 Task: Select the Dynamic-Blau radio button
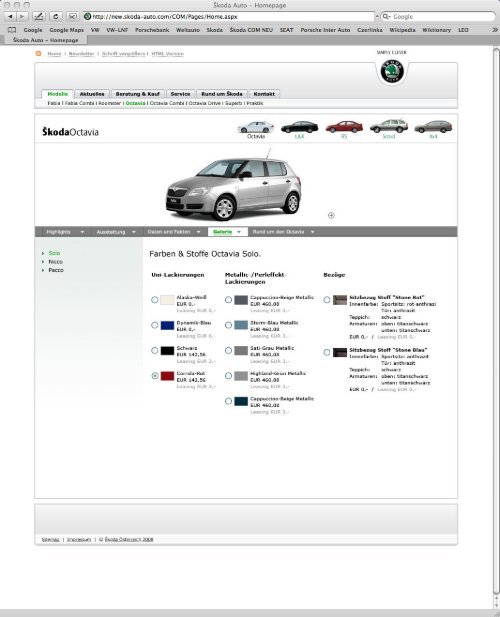pyautogui.click(x=155, y=325)
